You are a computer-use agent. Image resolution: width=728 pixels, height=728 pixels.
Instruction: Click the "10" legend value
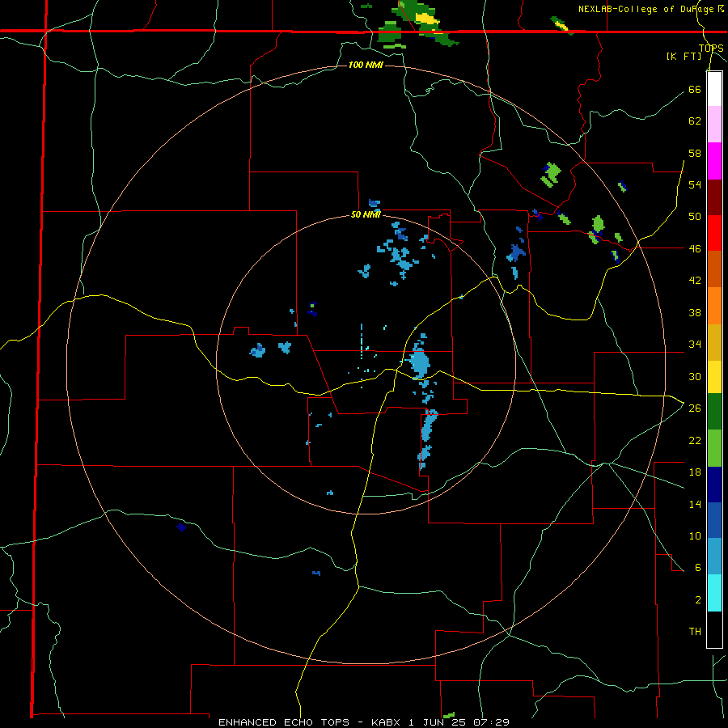click(695, 535)
